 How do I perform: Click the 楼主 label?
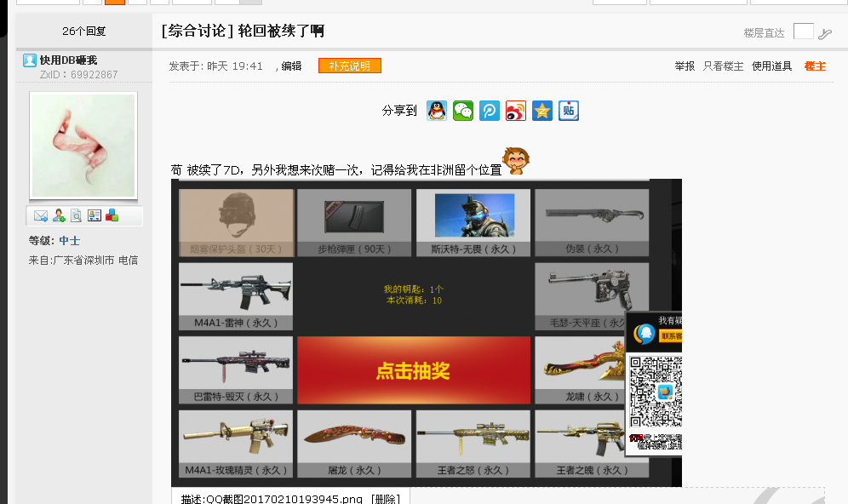click(x=815, y=66)
